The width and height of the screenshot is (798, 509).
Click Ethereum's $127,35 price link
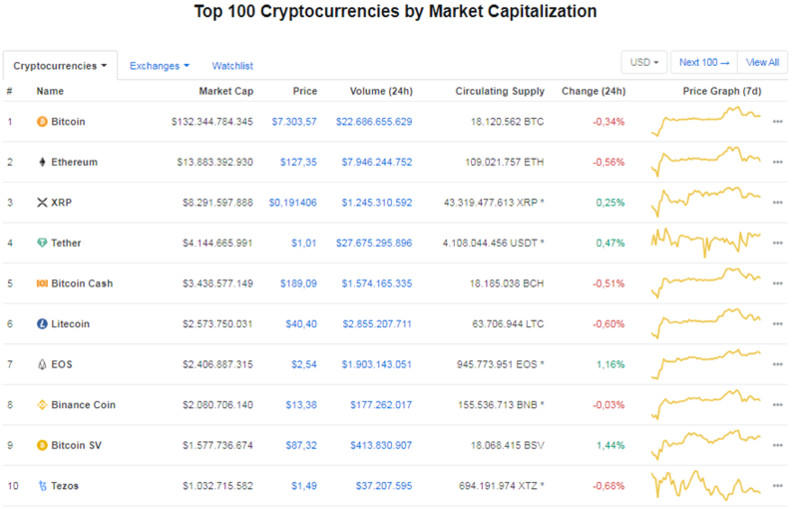tap(299, 162)
